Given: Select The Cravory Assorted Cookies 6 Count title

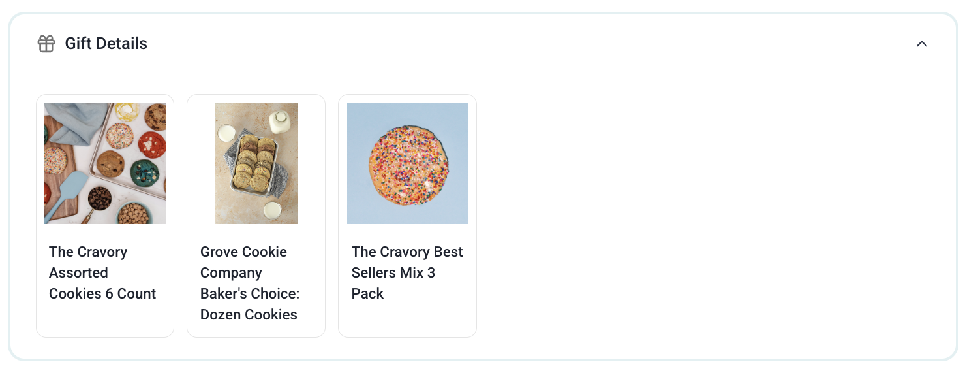Looking at the screenshot, I should pos(102,272).
